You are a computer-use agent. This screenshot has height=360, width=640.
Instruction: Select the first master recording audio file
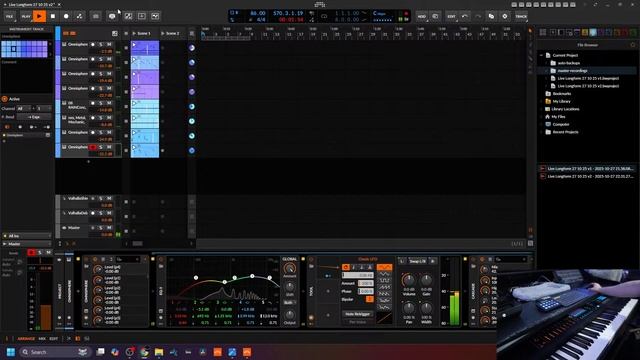coord(587,169)
